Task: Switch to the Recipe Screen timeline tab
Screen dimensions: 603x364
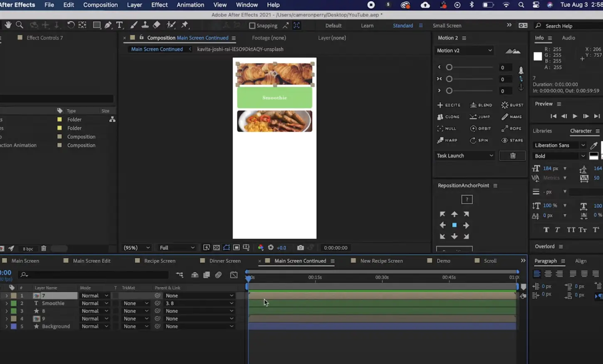Action: [x=161, y=261]
